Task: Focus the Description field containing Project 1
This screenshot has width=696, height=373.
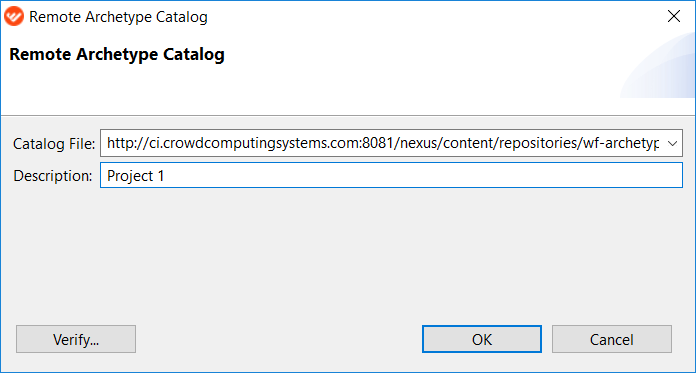Action: [x=391, y=175]
